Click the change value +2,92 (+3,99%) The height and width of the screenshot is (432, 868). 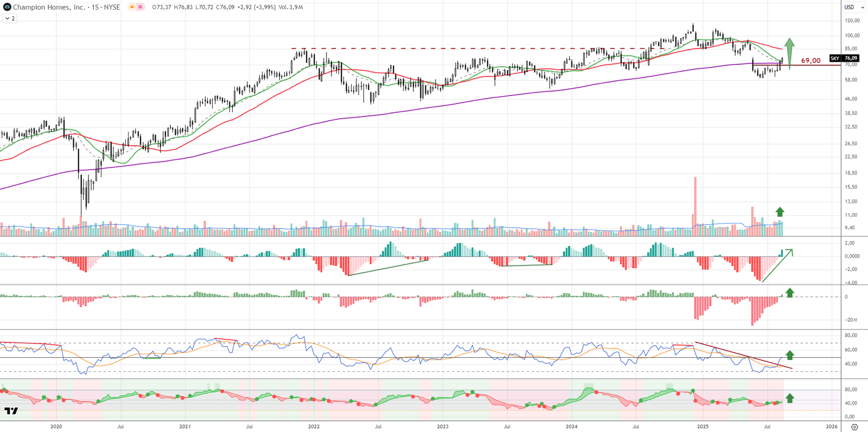pos(257,7)
